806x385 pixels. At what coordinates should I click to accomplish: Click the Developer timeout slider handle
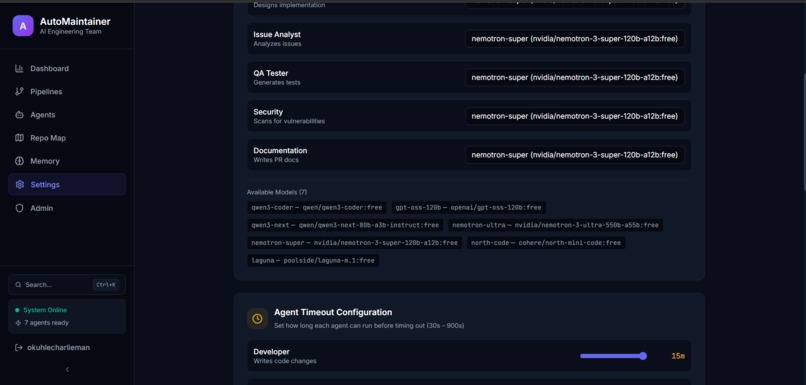(x=643, y=356)
